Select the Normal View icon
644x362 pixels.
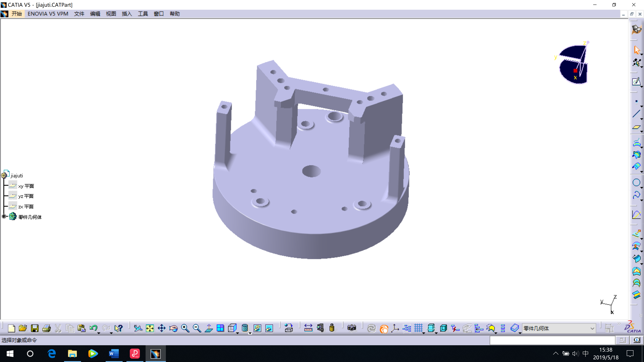pyautogui.click(x=208, y=328)
